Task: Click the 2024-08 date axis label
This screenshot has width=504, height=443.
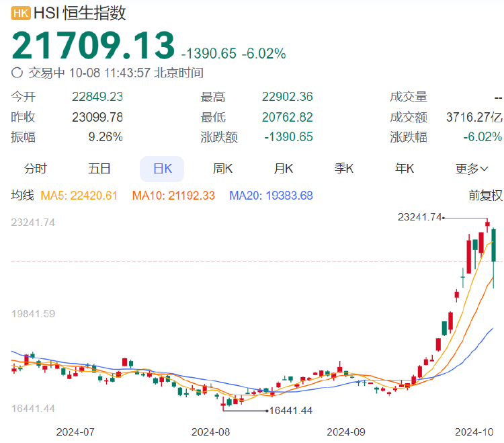Action: (210, 432)
